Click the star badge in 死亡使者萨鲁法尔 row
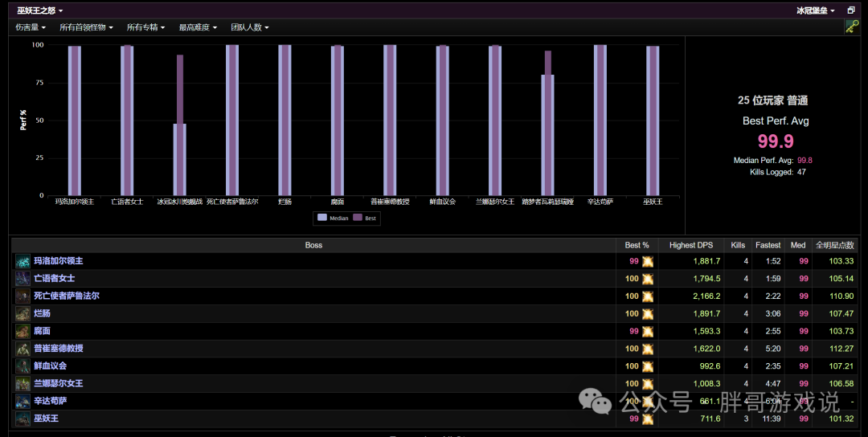 [x=648, y=296]
